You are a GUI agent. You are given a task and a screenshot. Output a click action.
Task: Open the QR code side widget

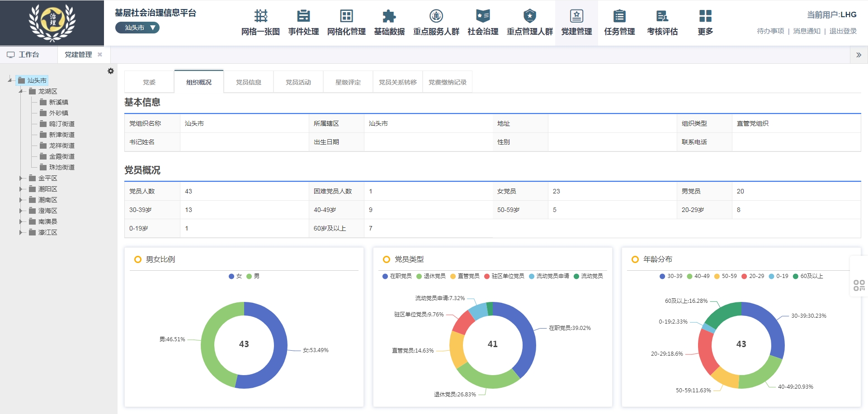[859, 285]
